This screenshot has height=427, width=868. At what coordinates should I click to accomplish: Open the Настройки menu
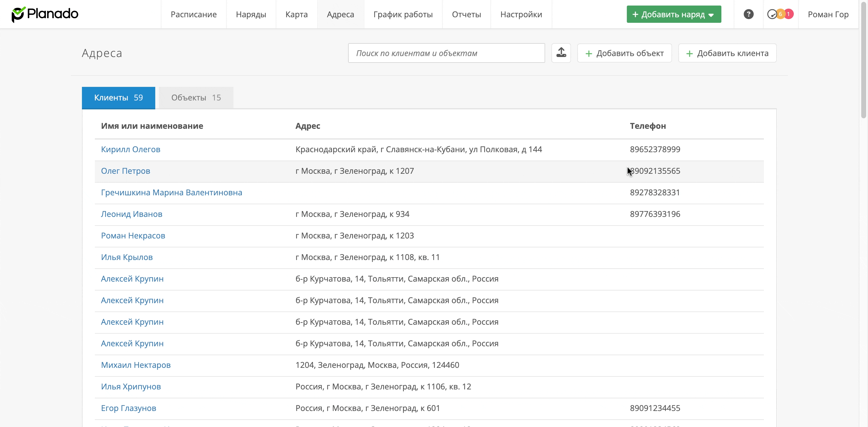pyautogui.click(x=521, y=14)
